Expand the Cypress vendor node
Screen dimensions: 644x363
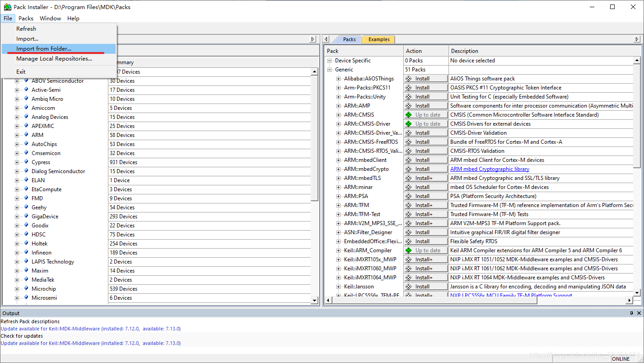click(x=17, y=162)
